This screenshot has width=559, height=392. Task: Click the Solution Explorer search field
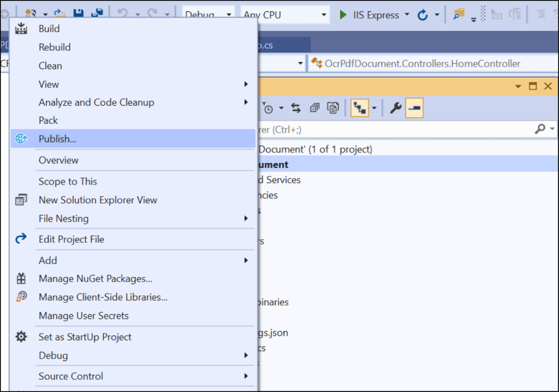392,130
